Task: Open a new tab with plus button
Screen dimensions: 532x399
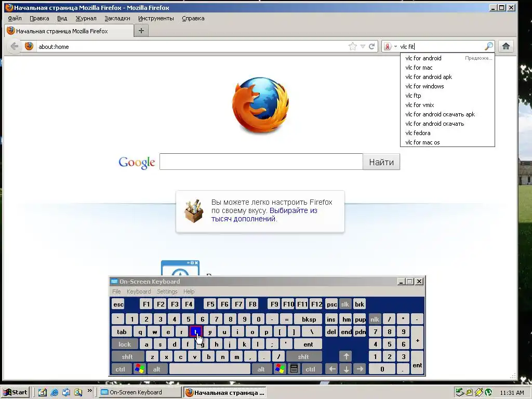Action: [141, 31]
